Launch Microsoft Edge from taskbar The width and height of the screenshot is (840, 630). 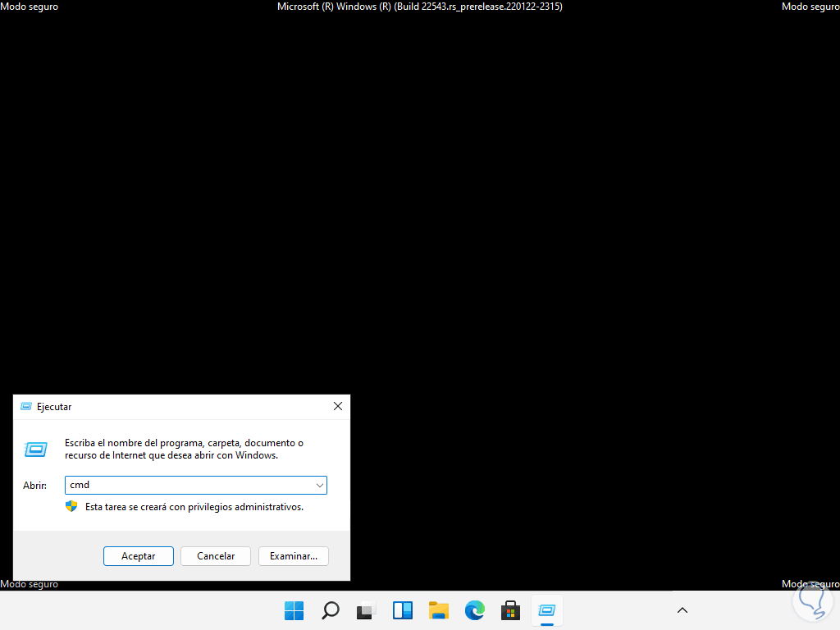tap(475, 610)
